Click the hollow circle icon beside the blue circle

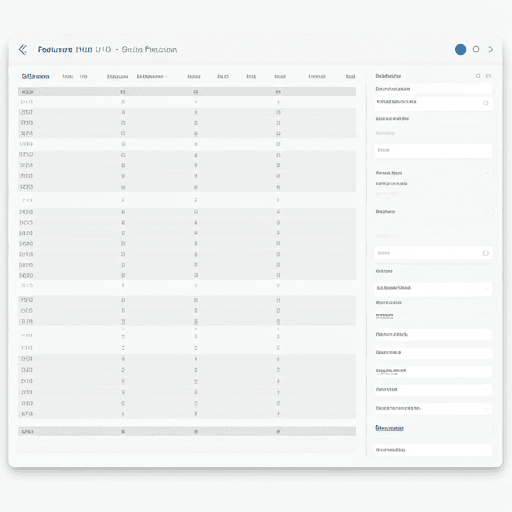coord(476,49)
